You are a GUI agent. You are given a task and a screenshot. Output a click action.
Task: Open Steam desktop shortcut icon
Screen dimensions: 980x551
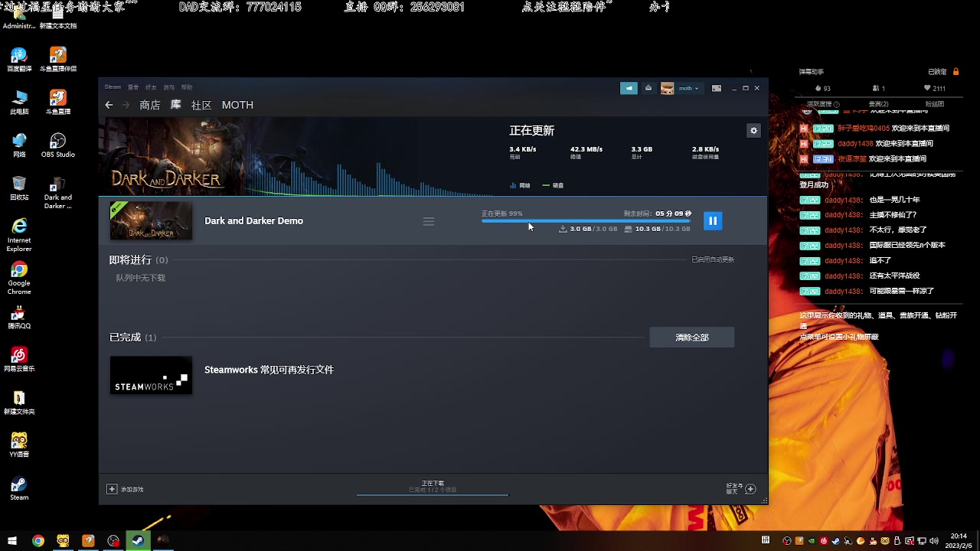click(x=19, y=488)
